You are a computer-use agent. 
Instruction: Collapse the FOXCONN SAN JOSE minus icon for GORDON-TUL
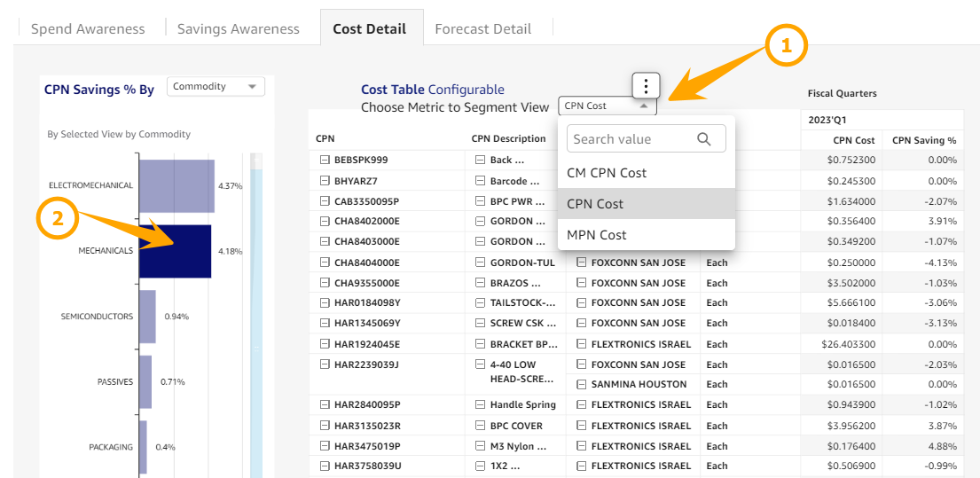click(582, 263)
